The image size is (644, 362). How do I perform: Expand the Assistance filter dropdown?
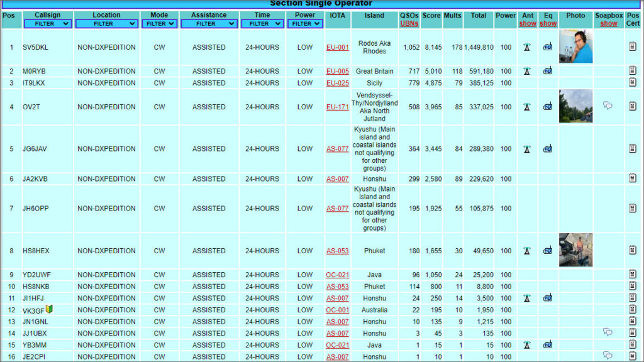209,24
